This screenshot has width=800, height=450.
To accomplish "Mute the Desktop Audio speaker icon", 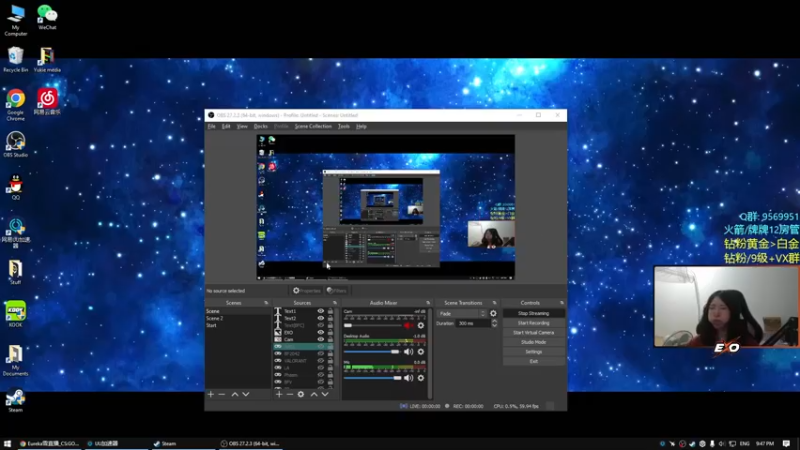I will pyautogui.click(x=409, y=352).
